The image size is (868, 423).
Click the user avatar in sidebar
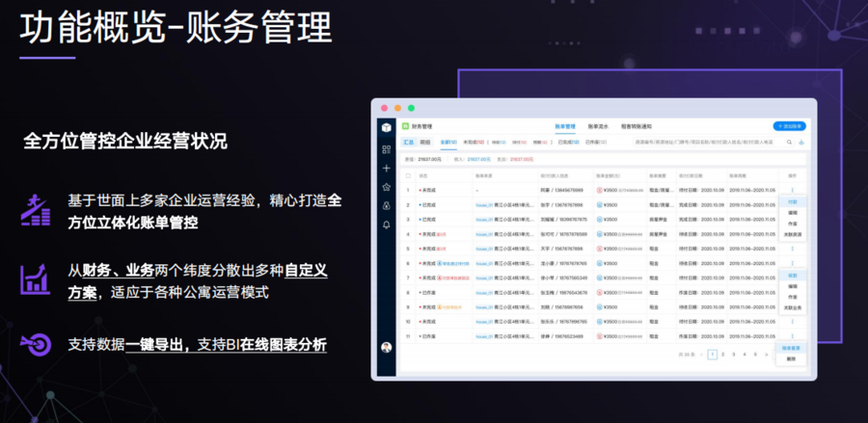pos(387,347)
